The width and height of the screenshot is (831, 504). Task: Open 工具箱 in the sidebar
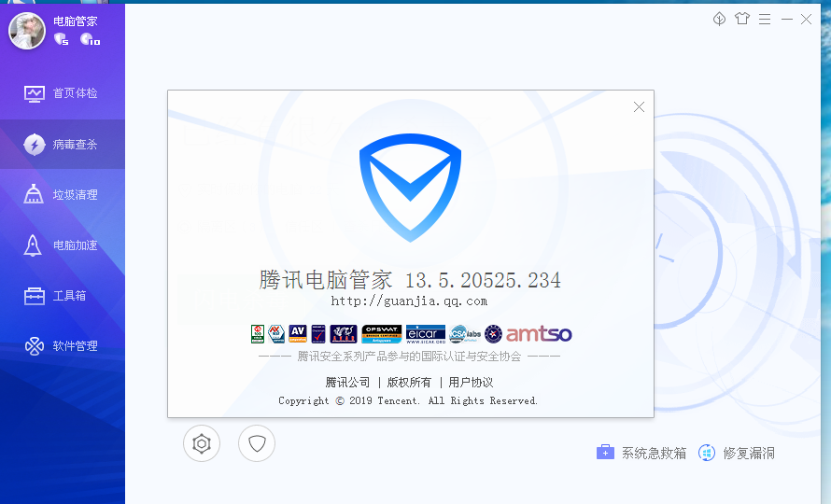[62, 296]
